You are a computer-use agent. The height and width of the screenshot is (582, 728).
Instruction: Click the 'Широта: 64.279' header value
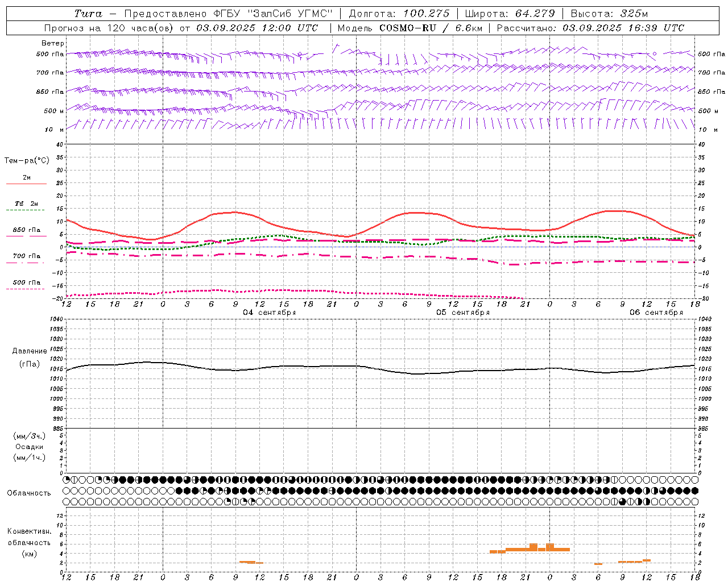click(x=510, y=14)
